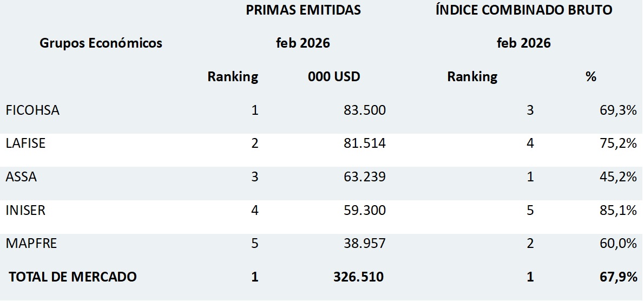Click MAPFRE's premium value 38.957
The width and height of the screenshot is (644, 301).
tap(364, 244)
